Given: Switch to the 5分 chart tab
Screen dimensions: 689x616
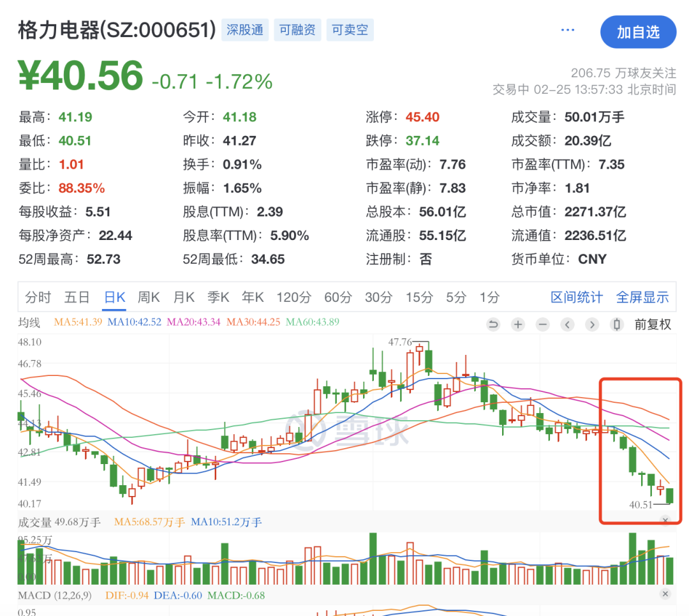Looking at the screenshot, I should (x=456, y=297).
